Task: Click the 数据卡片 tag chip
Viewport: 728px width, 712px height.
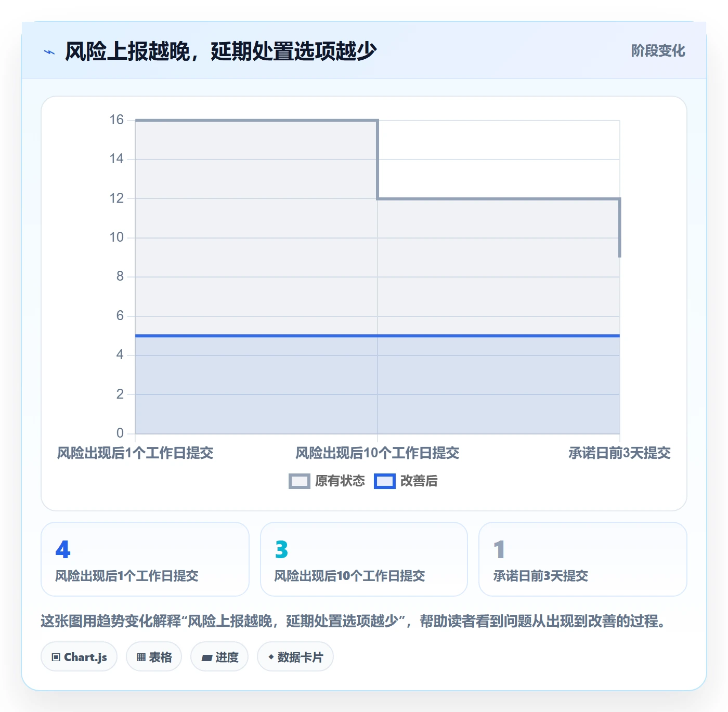Action: click(x=295, y=657)
